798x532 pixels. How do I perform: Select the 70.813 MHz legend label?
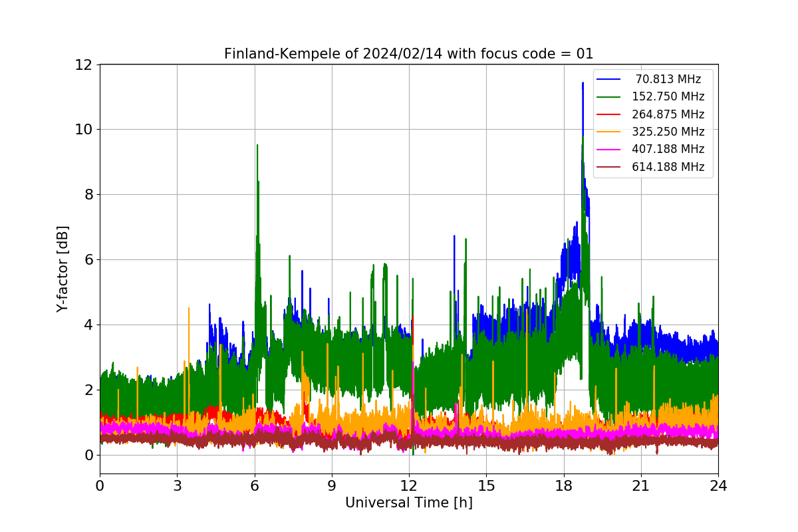click(668, 79)
